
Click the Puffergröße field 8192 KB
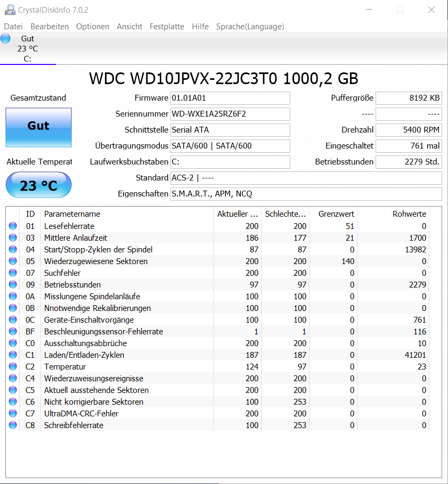pos(409,98)
